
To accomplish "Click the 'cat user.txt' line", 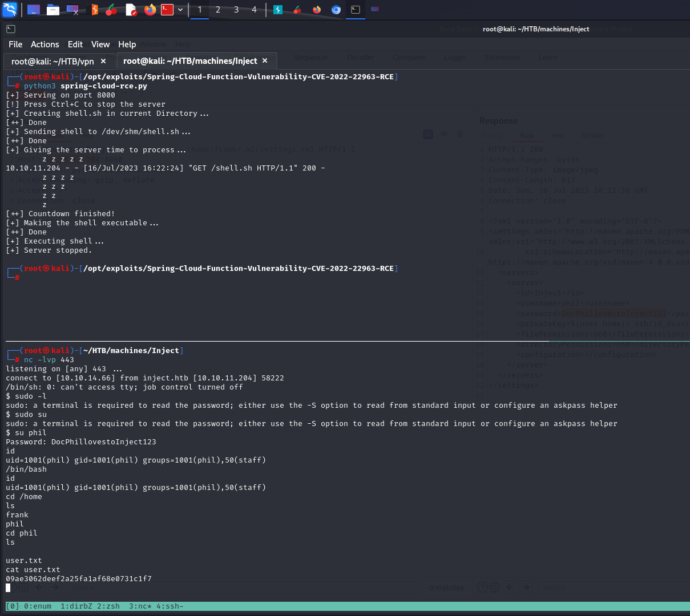I will [x=33, y=570].
